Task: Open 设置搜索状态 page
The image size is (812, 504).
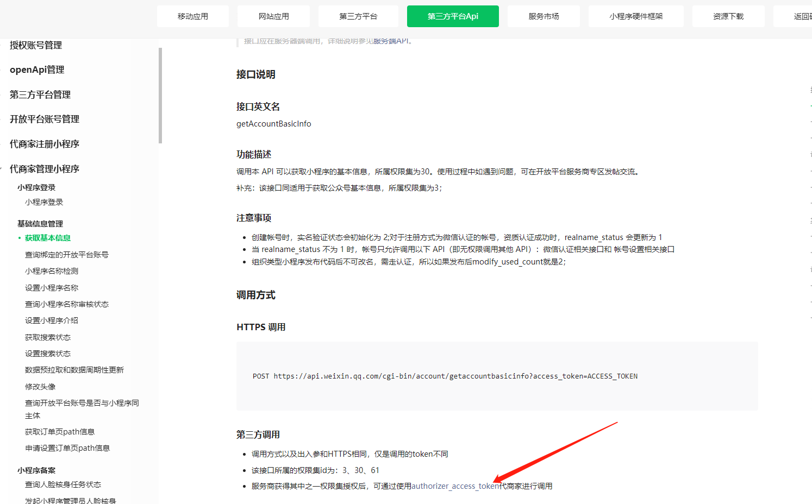Action: (48, 354)
